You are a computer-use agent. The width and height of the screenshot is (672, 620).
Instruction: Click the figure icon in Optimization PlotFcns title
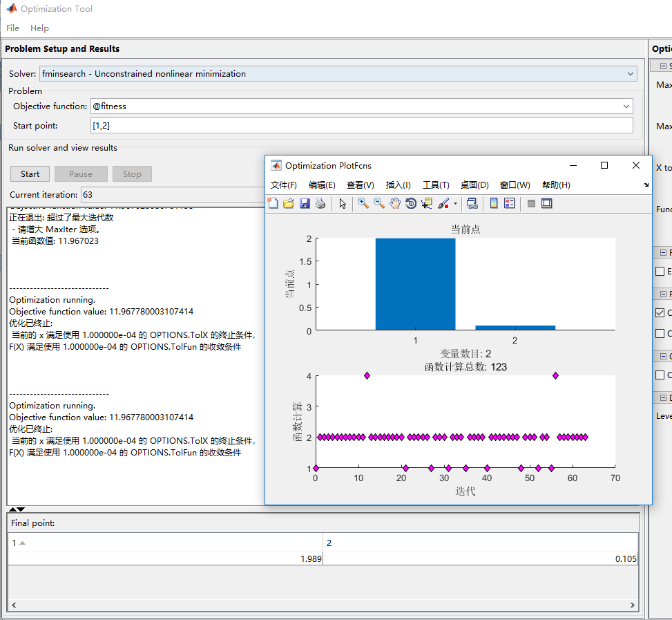[x=276, y=165]
